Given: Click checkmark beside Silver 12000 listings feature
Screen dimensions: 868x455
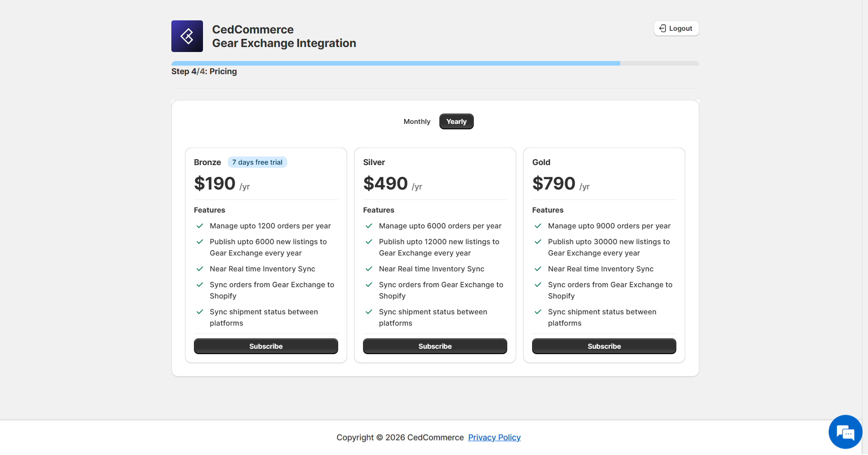Looking at the screenshot, I should [369, 242].
